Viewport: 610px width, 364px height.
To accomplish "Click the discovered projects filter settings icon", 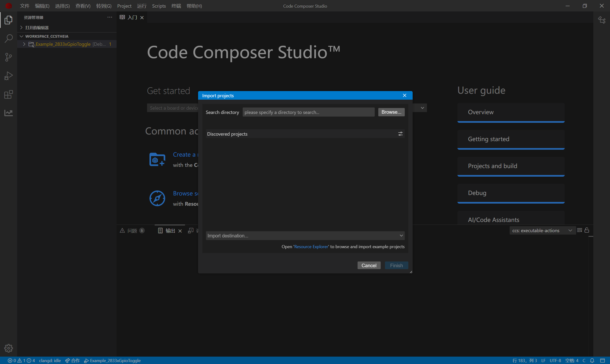I will (400, 134).
